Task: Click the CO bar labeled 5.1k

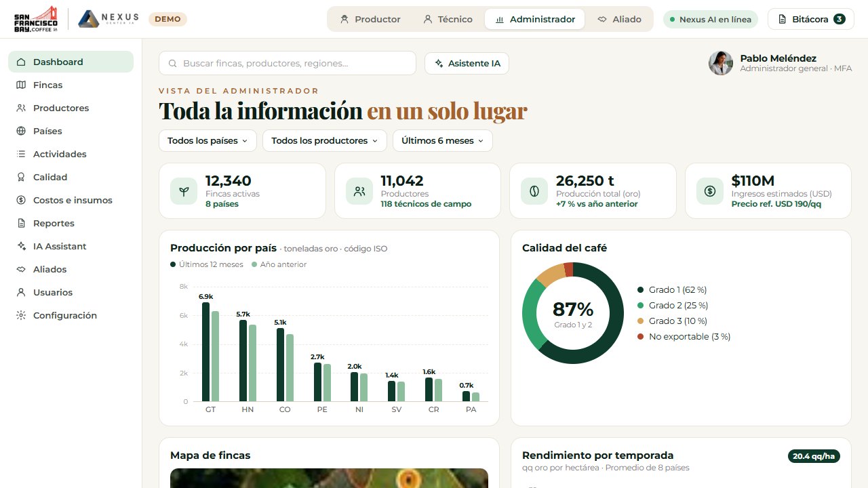Action: coord(280,365)
